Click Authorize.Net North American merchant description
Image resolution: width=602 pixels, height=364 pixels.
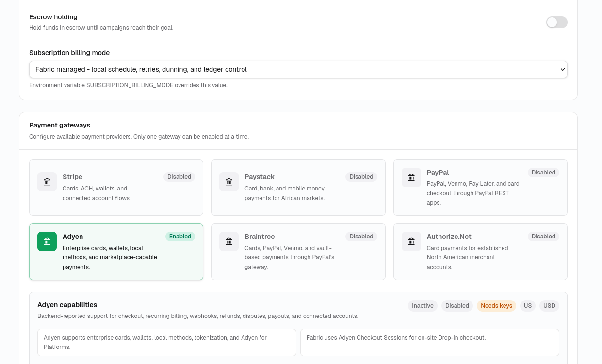[468, 257]
